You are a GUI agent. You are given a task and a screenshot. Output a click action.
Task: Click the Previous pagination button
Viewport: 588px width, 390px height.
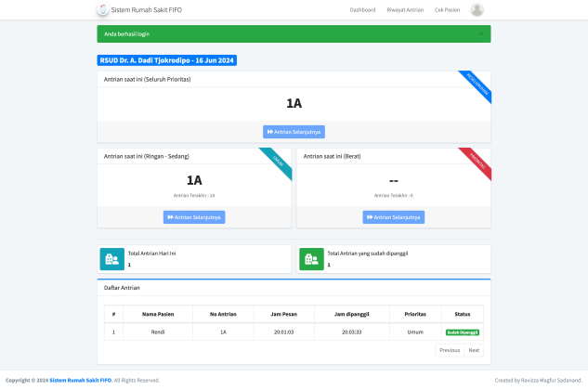click(x=450, y=350)
